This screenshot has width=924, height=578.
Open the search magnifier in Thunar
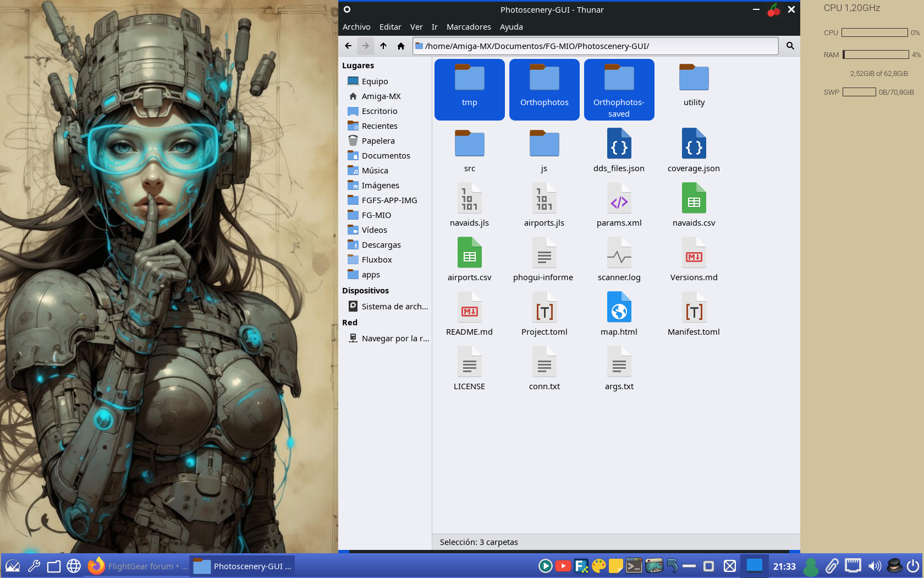click(x=790, y=46)
